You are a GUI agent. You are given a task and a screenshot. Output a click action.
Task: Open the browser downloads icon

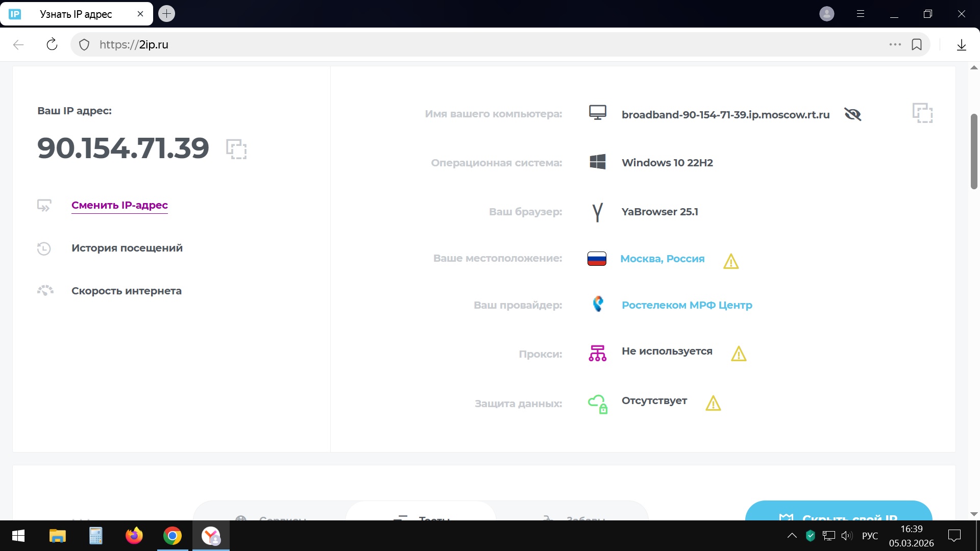click(962, 44)
